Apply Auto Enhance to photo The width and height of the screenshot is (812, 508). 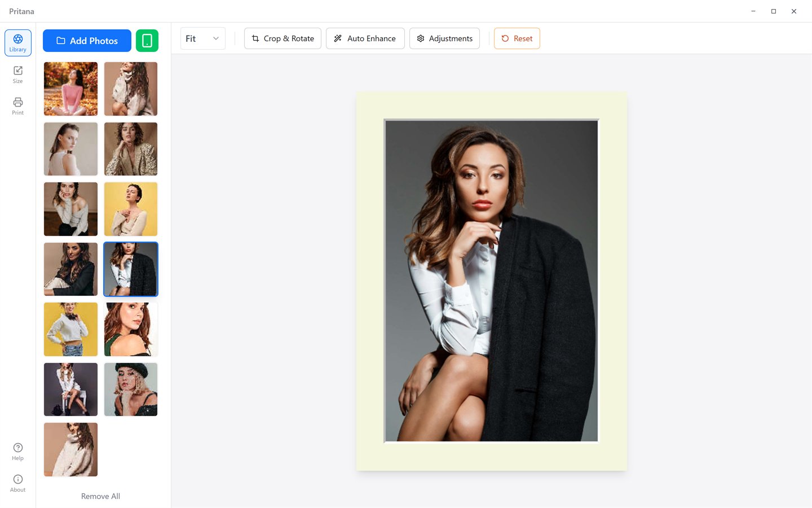pos(365,38)
